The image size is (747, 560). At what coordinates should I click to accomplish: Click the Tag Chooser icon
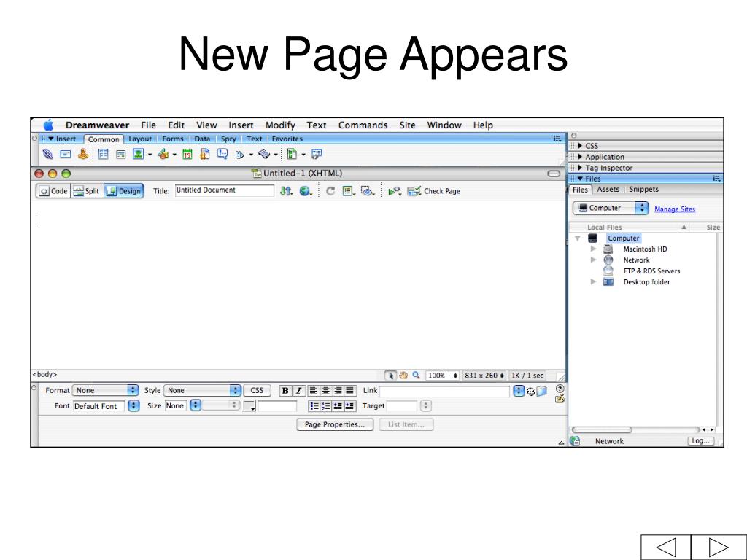pyautogui.click(x=317, y=154)
